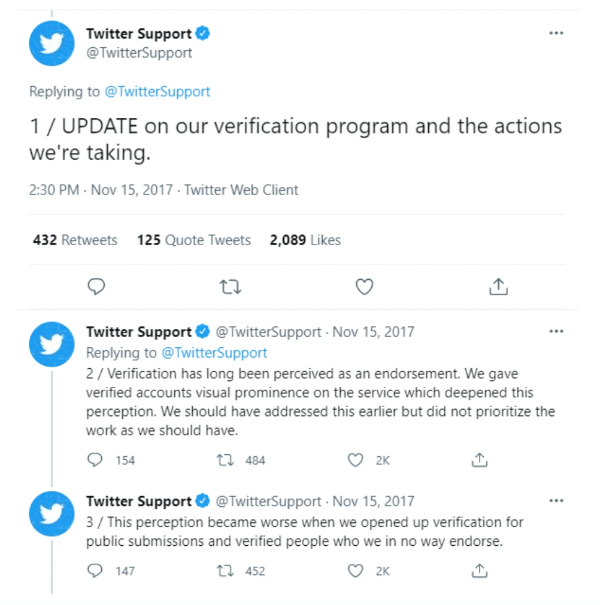Click the @TwitterSupport link in main reply line
600x605 pixels.
pyautogui.click(x=157, y=92)
